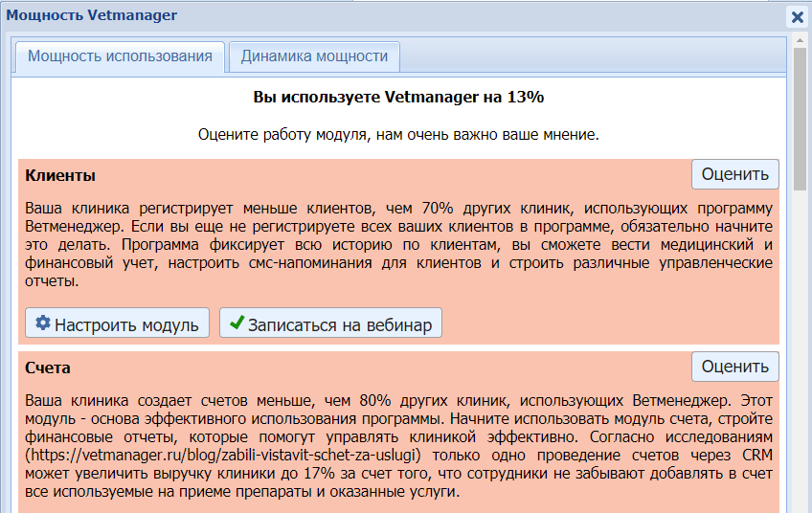Switch to Динамика мощности tab
Image resolution: width=812 pixels, height=513 pixels.
314,56
